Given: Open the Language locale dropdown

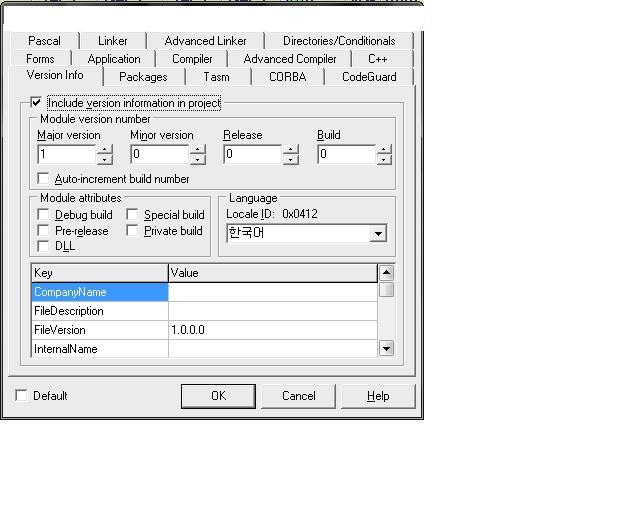Looking at the screenshot, I should click(x=377, y=233).
